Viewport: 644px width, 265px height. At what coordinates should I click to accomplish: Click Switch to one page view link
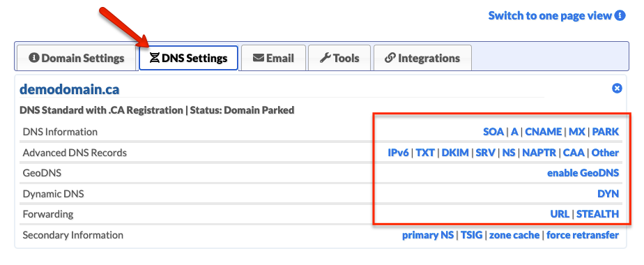pos(550,15)
